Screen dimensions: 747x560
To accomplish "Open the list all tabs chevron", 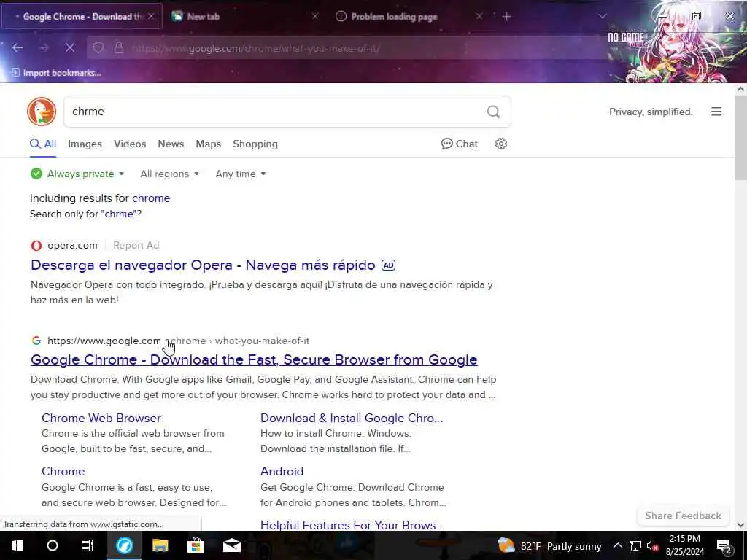I will [602, 16].
